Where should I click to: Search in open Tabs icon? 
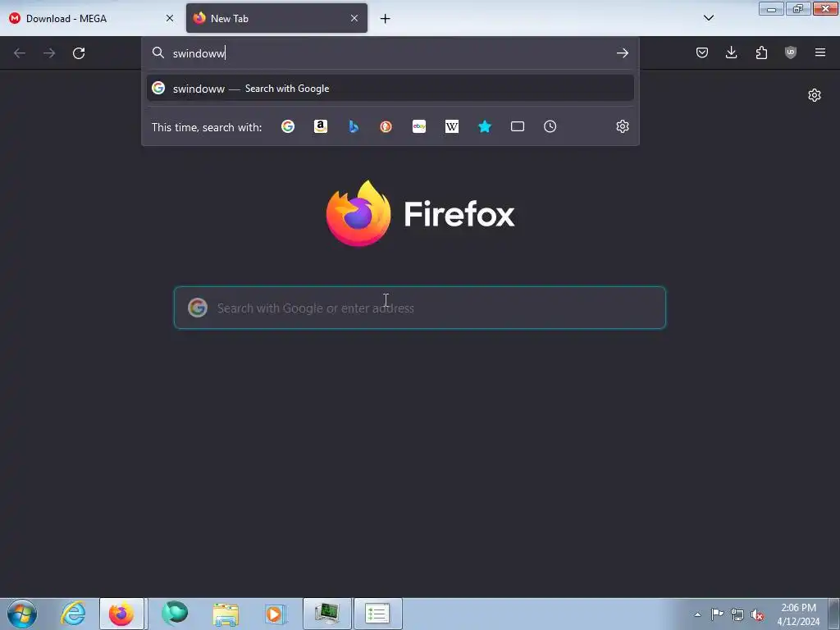click(x=517, y=126)
